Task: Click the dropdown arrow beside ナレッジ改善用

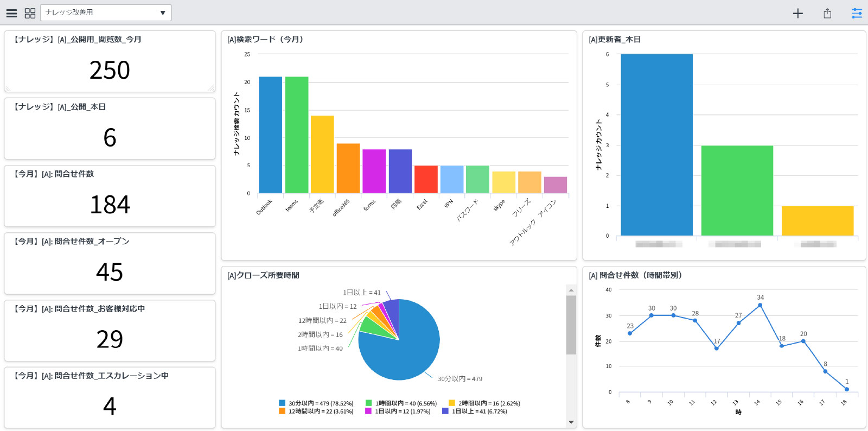Action: [x=163, y=13]
